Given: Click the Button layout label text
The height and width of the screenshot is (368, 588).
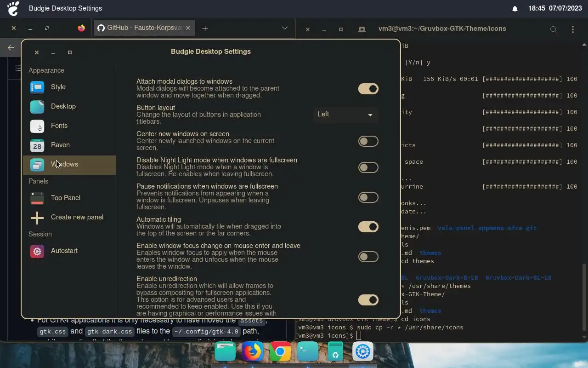Looking at the screenshot, I should tap(156, 108).
